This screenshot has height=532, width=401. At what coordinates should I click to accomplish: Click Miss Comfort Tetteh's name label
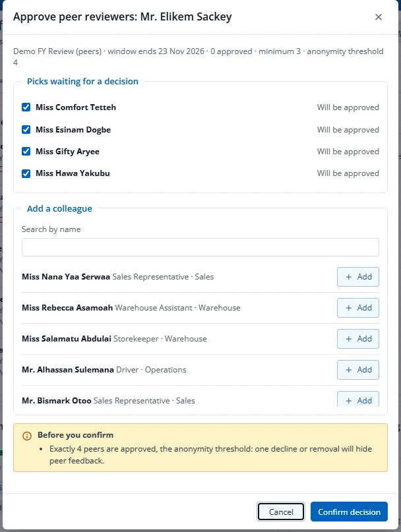76,107
